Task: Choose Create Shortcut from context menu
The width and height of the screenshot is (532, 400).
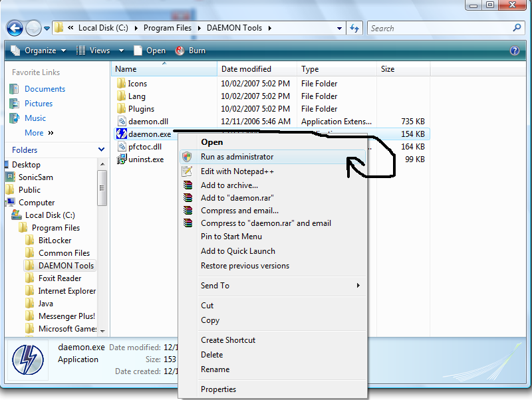Action: [x=273, y=340]
